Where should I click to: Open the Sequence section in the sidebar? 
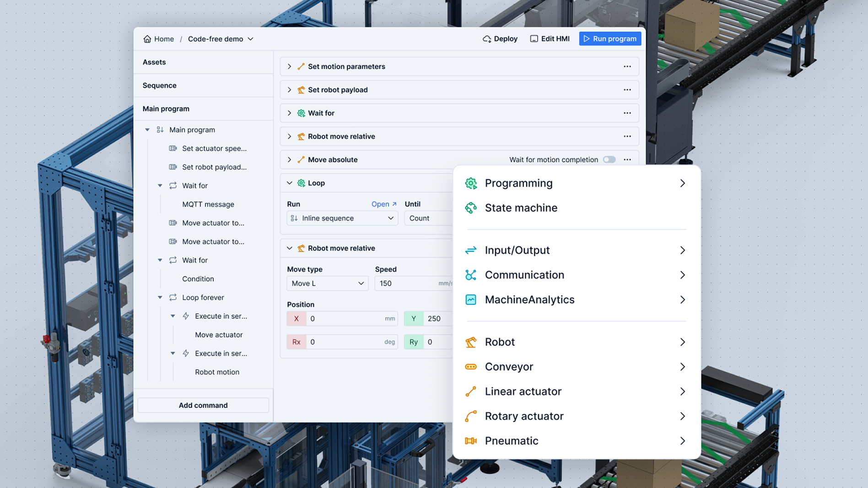tap(159, 85)
